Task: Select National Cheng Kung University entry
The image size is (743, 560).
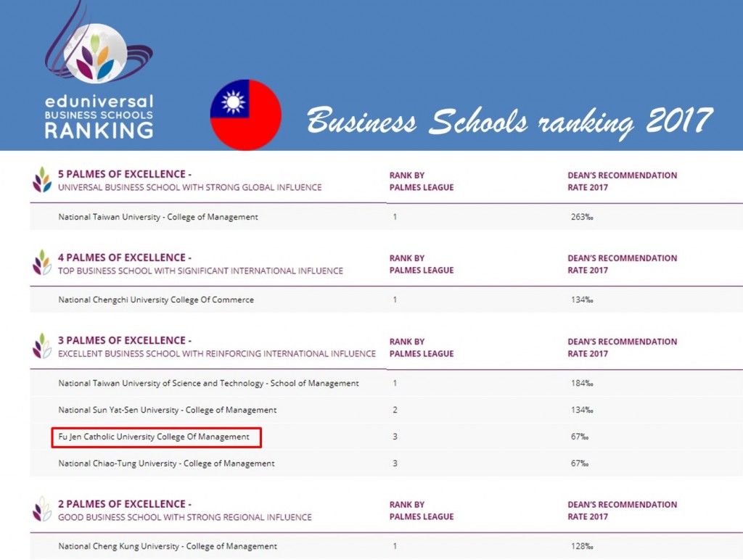Action: pos(167,546)
